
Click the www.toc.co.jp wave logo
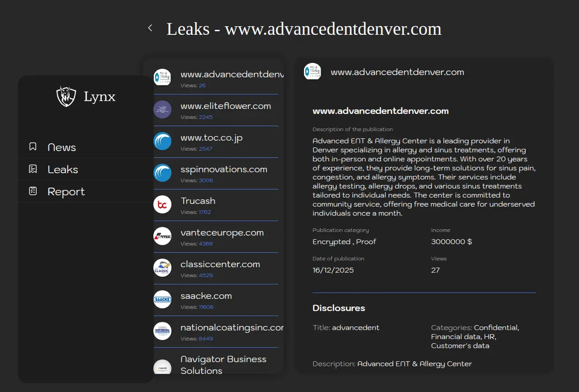tap(162, 141)
